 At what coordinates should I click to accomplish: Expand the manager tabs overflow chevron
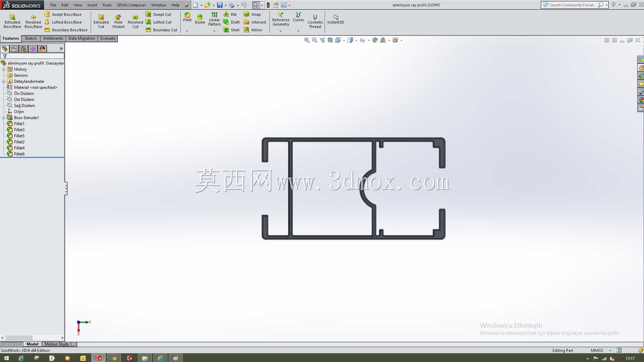(x=61, y=49)
